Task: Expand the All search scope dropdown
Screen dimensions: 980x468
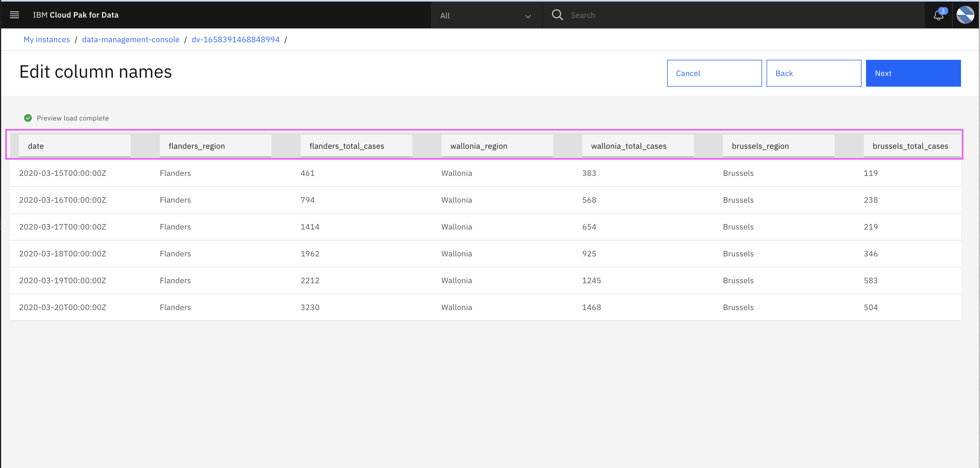Action: pos(486,16)
